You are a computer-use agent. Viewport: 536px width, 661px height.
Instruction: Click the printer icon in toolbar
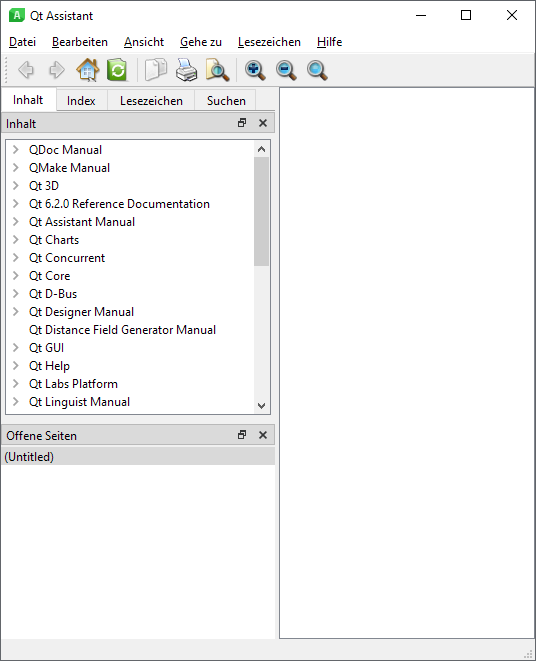pyautogui.click(x=186, y=70)
